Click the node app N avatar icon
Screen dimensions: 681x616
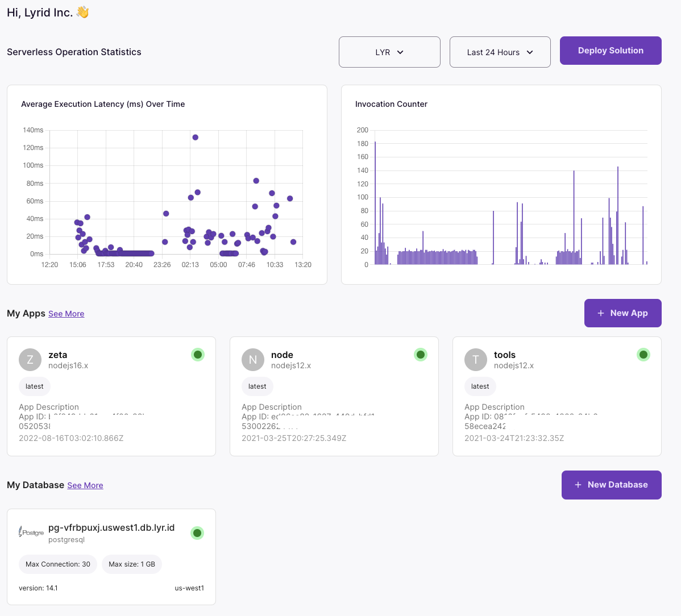pyautogui.click(x=253, y=360)
